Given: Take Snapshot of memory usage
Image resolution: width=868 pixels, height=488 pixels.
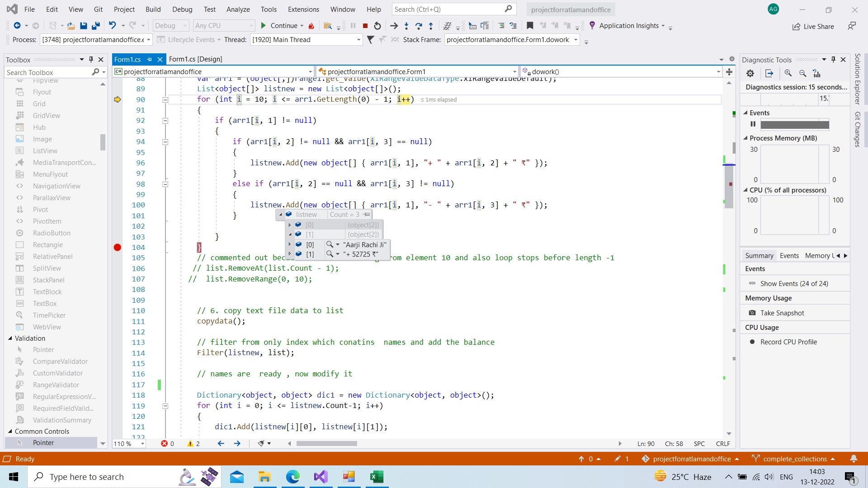Looking at the screenshot, I should tap(782, 313).
